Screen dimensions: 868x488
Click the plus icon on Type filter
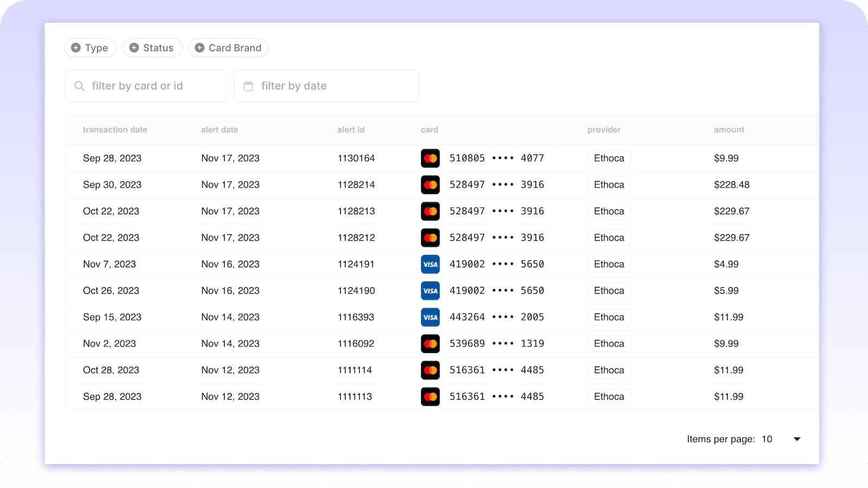pyautogui.click(x=76, y=48)
